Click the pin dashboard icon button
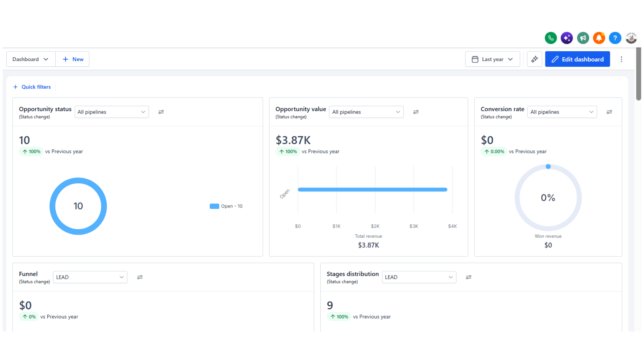Viewport: 644px width, 362px height. pyautogui.click(x=535, y=59)
